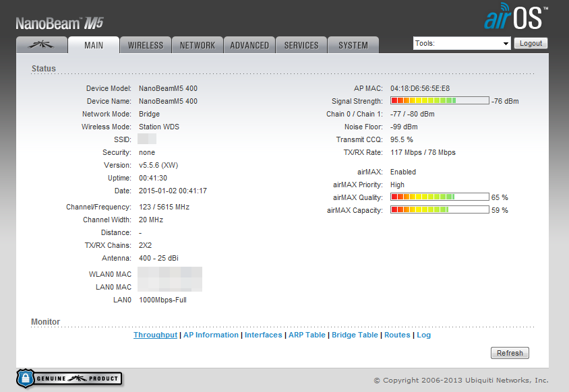The width and height of the screenshot is (569, 392).
Task: Click the blurred WLAN0 MAC value
Action: click(170, 273)
